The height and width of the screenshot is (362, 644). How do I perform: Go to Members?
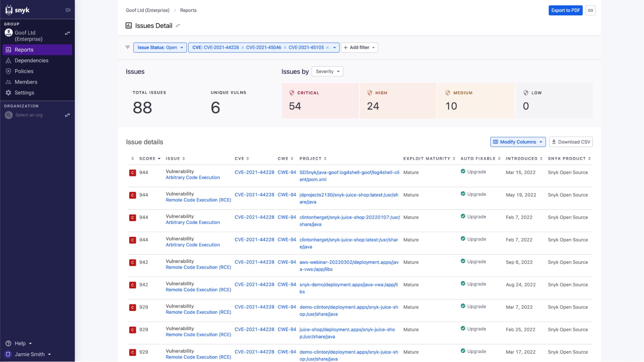[26, 82]
